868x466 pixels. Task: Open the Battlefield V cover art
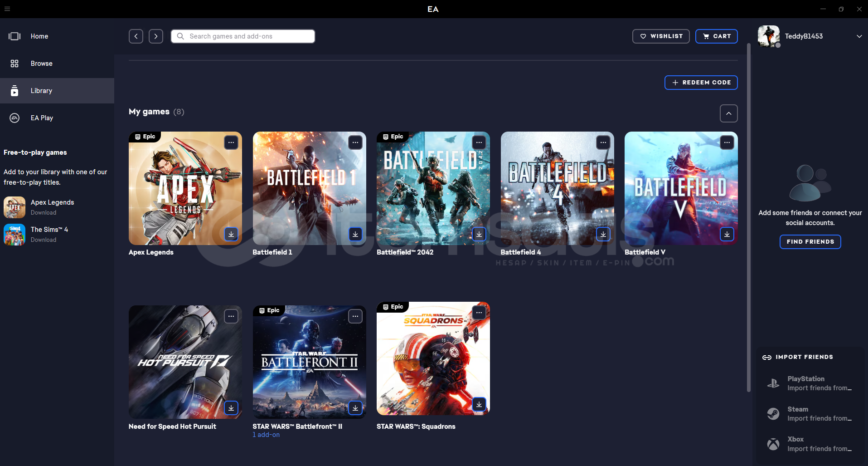click(x=681, y=188)
